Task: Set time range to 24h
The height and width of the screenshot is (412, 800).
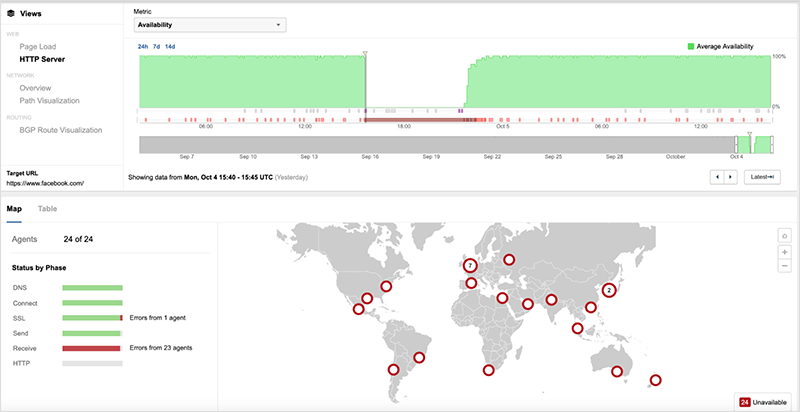Action: click(x=141, y=46)
